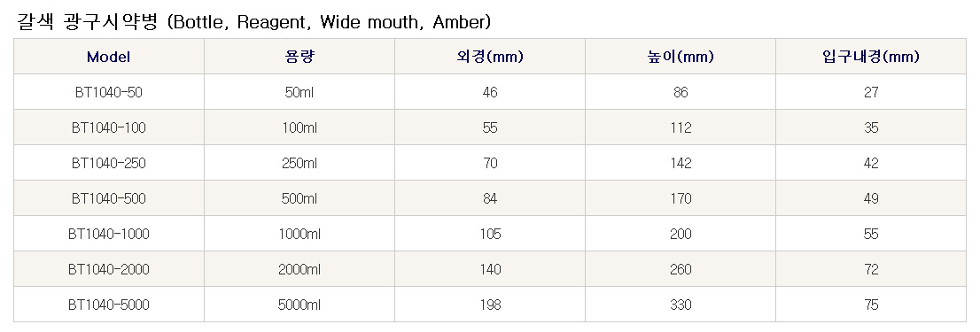Click mouth inner diameter value 72
980x332 pixels.
pos(871,269)
